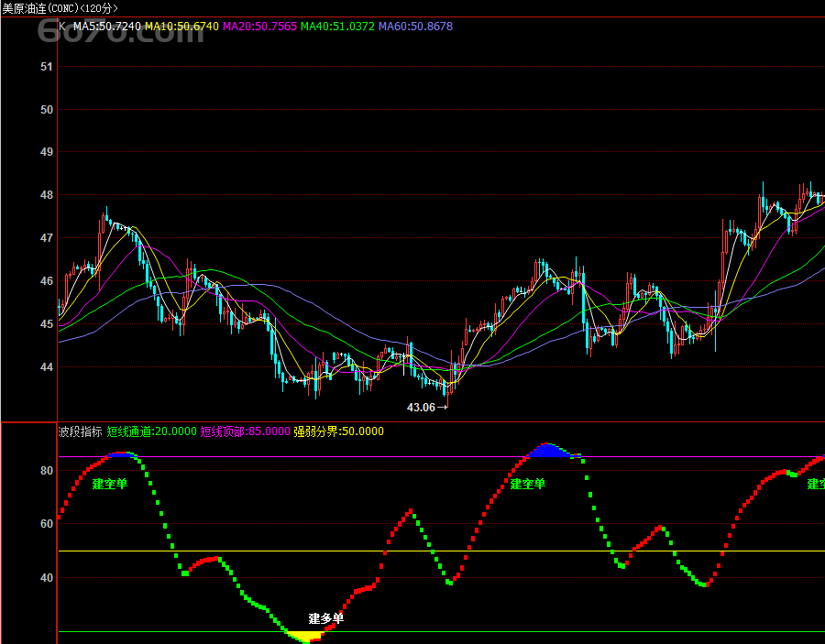Viewport: 825px width, 644px height.
Task: Click the 44 price axis label
Action: click(47, 367)
